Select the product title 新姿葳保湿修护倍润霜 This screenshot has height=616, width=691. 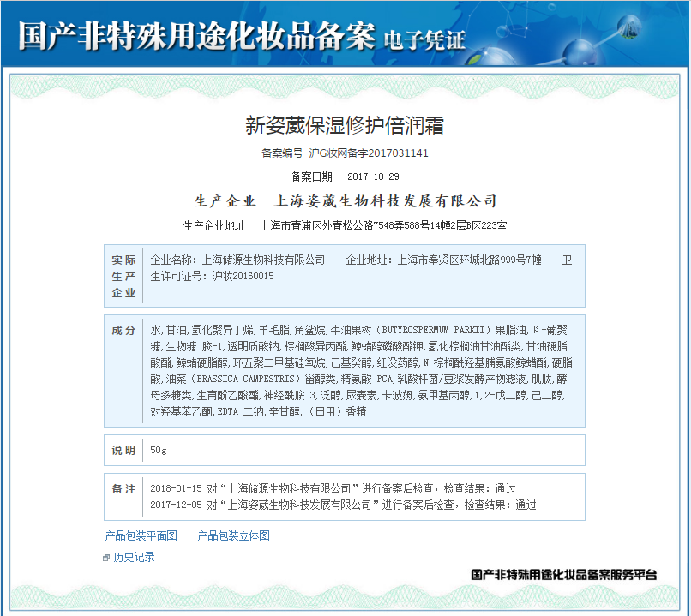[345, 125]
